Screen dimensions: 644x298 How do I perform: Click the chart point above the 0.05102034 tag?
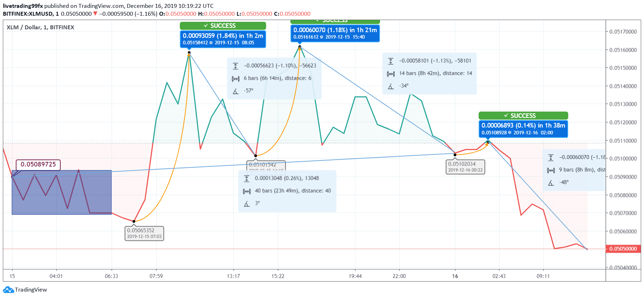(455, 155)
